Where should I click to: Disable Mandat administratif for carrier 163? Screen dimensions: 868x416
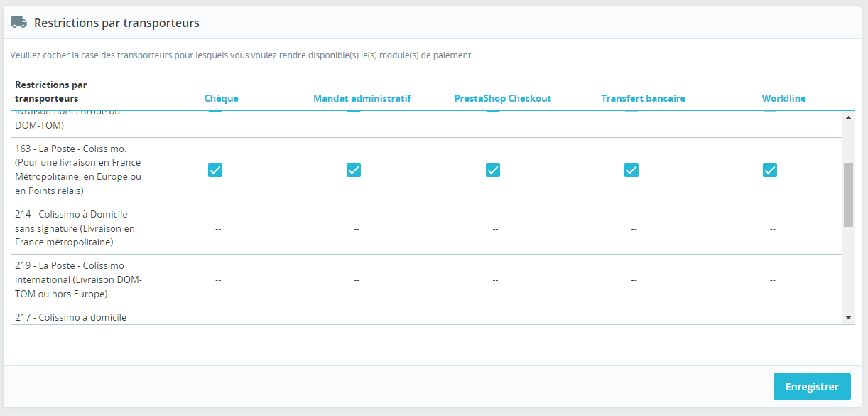354,170
